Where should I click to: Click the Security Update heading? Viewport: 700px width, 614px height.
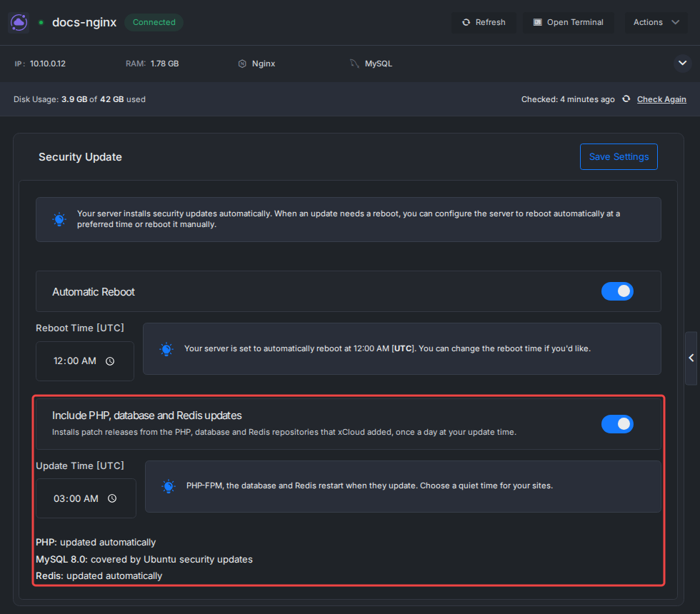pyautogui.click(x=80, y=157)
